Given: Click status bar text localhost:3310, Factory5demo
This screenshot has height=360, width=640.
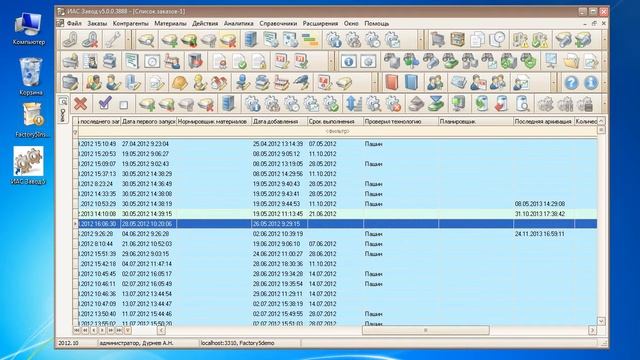Looking at the screenshot, I should click(237, 343).
